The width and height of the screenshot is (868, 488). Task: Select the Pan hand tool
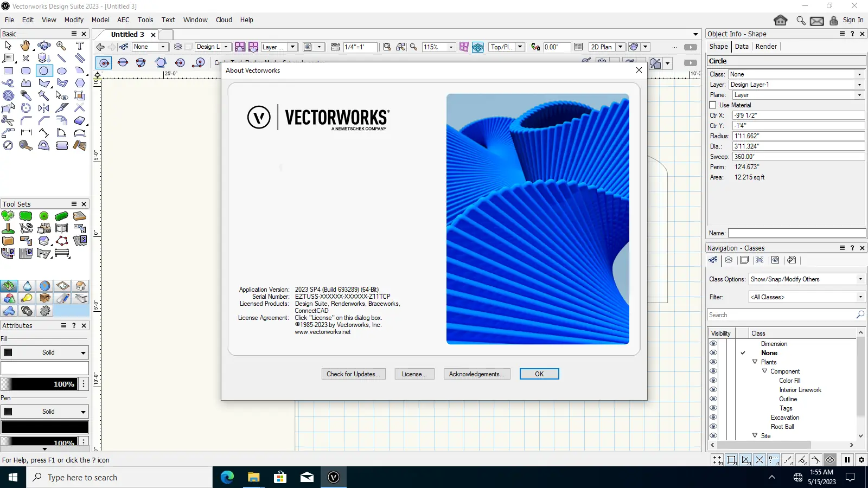[25, 46]
